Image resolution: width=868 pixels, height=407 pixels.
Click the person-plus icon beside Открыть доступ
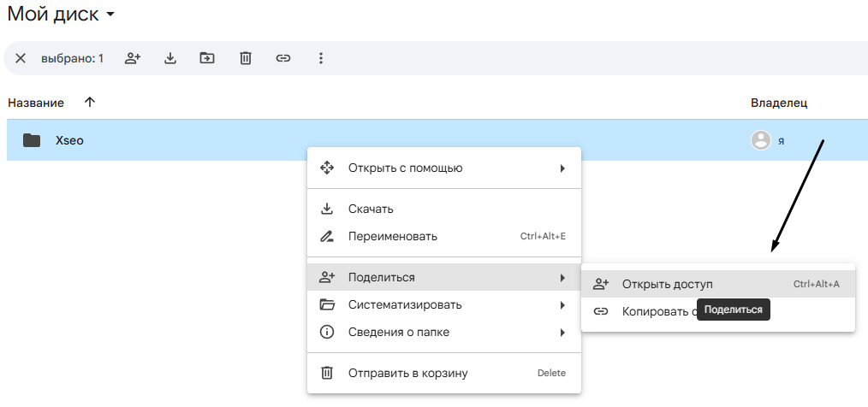[601, 284]
